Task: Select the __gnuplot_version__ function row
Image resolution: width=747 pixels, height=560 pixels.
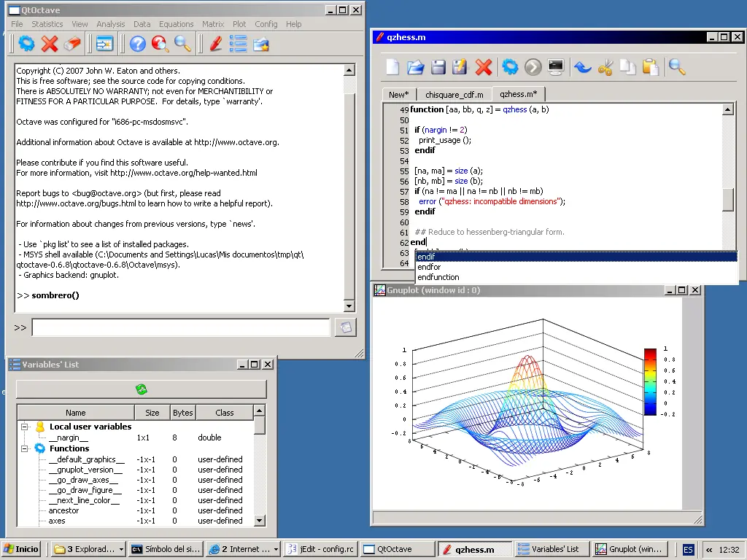Action: tap(135, 470)
